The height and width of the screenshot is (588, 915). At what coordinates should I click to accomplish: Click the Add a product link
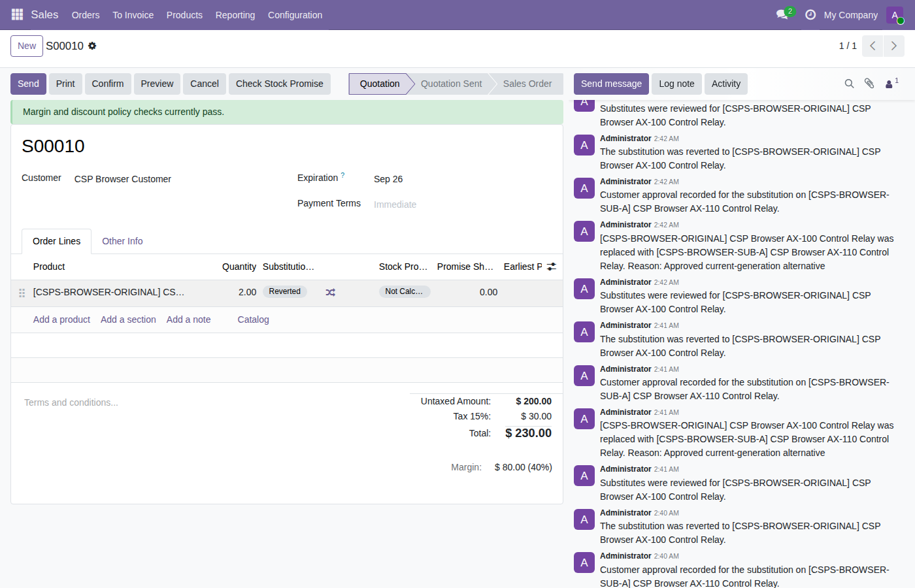(x=62, y=319)
